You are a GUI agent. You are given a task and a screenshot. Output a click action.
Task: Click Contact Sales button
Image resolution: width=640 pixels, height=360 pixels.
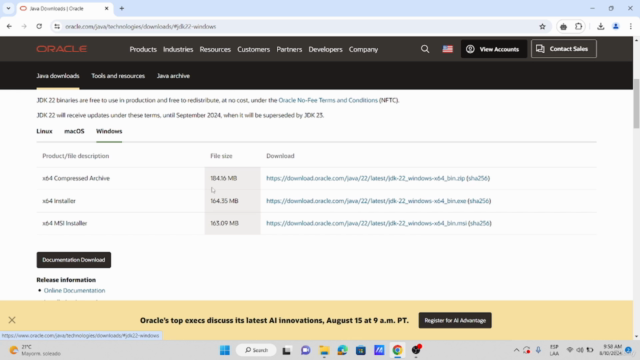[564, 49]
